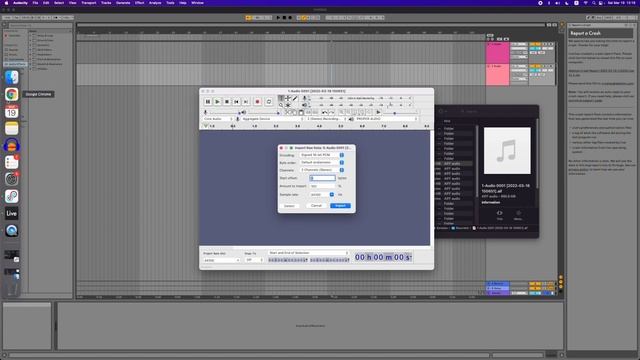
Task: Select the Draw (pencil) tool in Audacity
Action: (295, 98)
